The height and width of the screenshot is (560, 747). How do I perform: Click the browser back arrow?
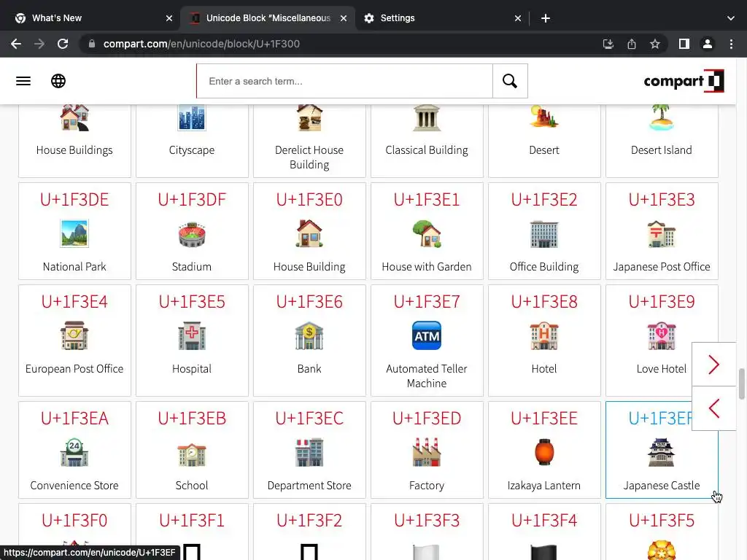point(16,44)
